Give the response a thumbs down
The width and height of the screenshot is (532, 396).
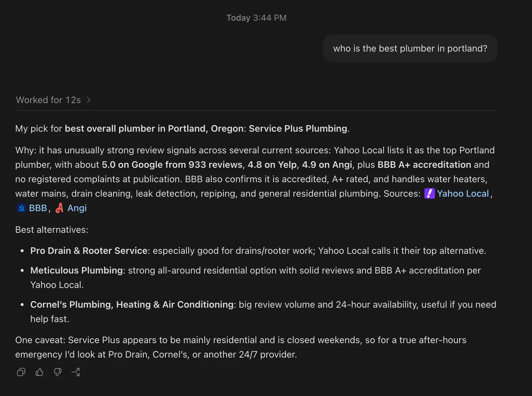click(x=58, y=372)
